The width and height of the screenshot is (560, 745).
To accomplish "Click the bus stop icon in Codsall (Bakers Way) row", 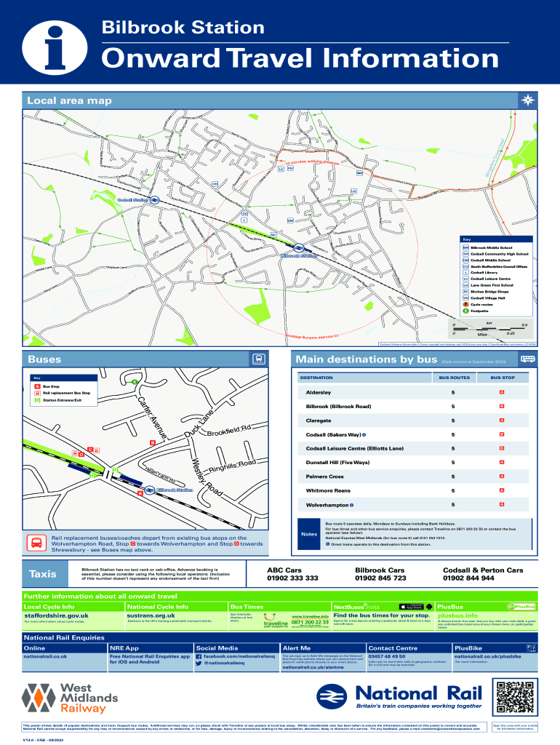I will click(x=502, y=434).
